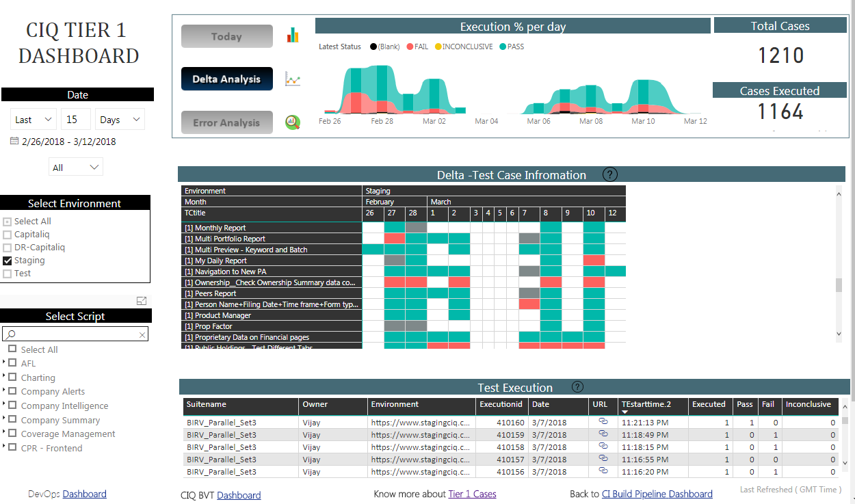Screen dimensions: 855x504
Task: Open the All filter dropdown under date range
Action: tap(76, 167)
